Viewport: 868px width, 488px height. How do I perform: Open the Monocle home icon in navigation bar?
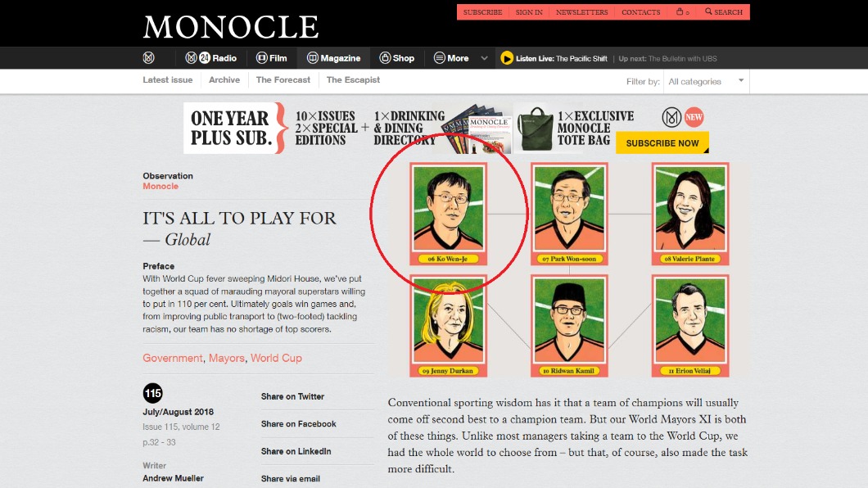(148, 57)
